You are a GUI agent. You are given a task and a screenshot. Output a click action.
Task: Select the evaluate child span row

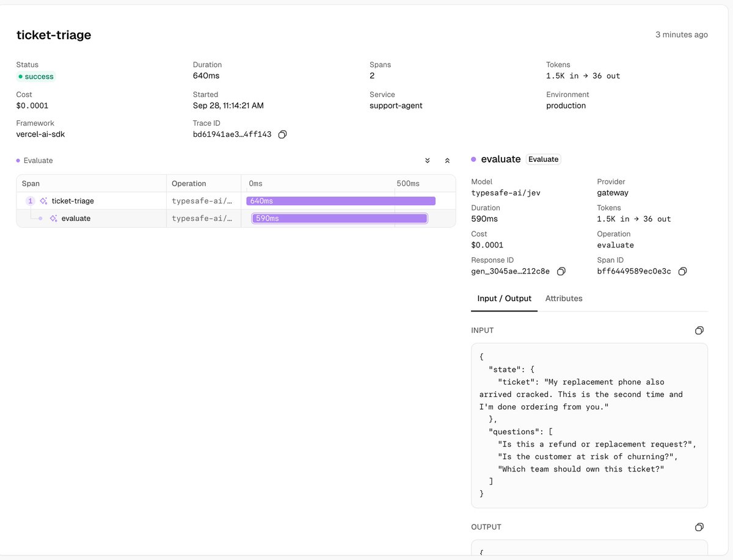pos(236,218)
